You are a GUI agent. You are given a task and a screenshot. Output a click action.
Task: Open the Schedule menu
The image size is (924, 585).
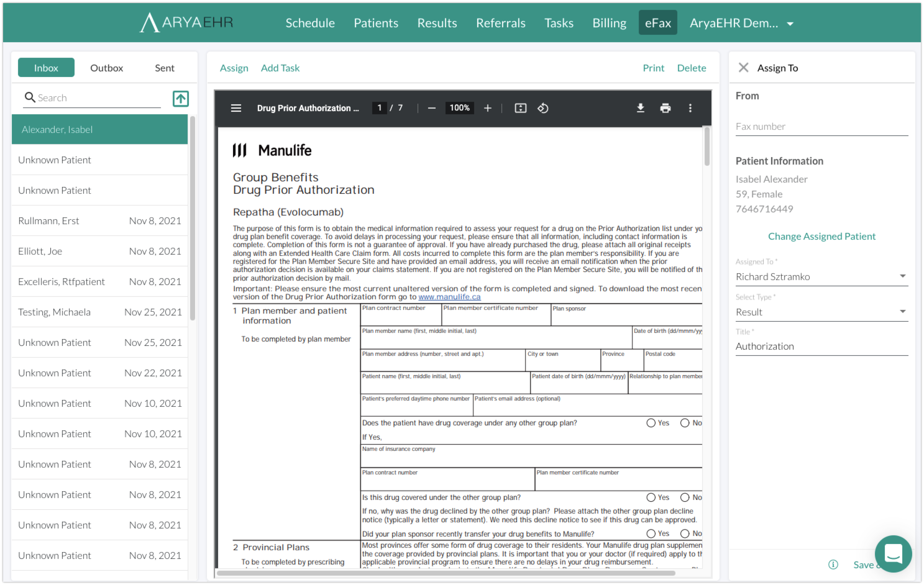click(x=310, y=23)
